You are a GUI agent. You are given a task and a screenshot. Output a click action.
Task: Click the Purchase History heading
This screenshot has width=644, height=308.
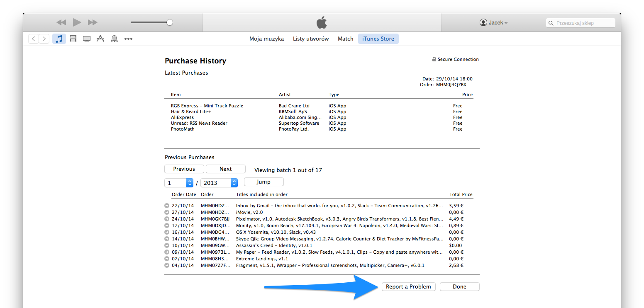[195, 61]
